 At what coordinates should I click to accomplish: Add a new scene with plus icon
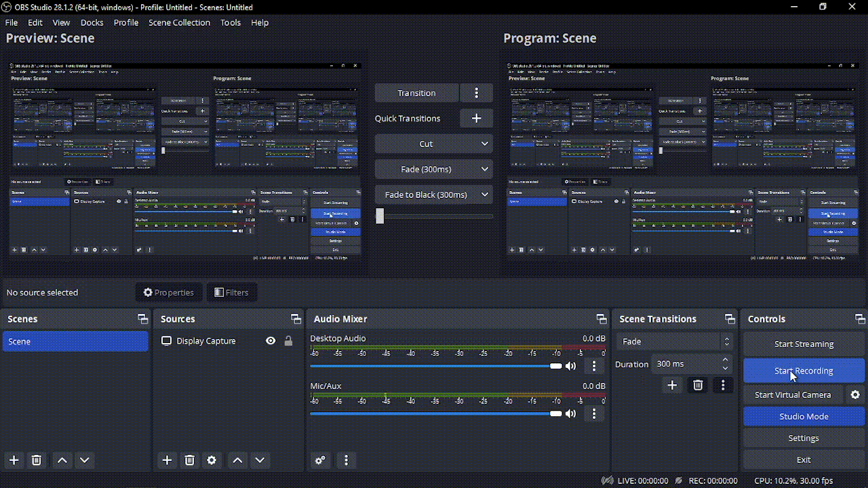(14, 460)
